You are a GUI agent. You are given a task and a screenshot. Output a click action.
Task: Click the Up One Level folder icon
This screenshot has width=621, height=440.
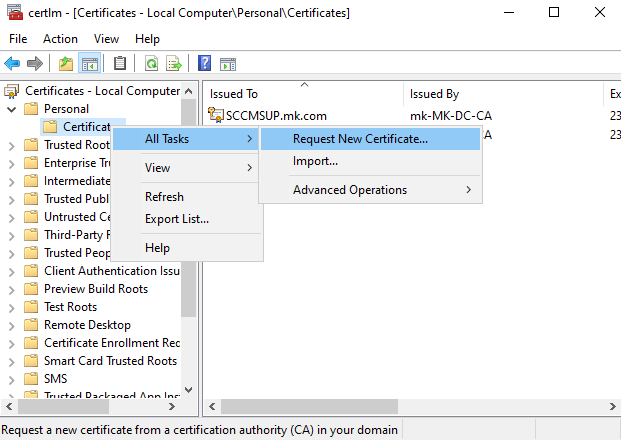coord(66,63)
